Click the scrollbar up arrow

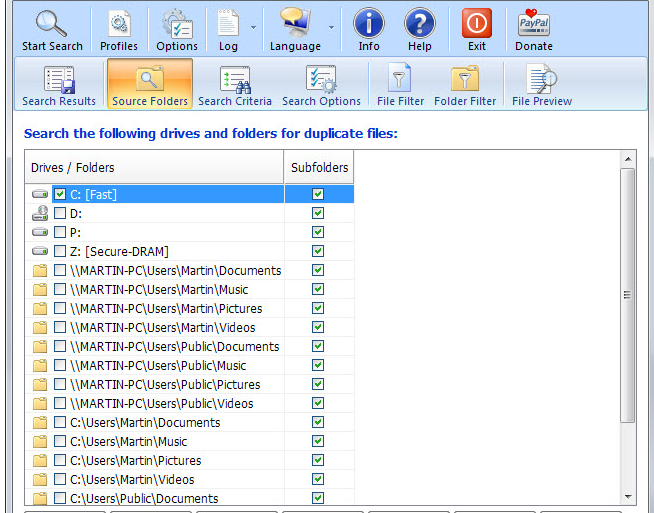click(628, 159)
